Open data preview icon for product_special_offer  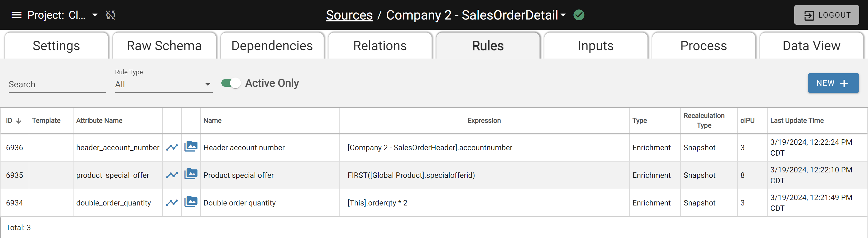click(191, 174)
